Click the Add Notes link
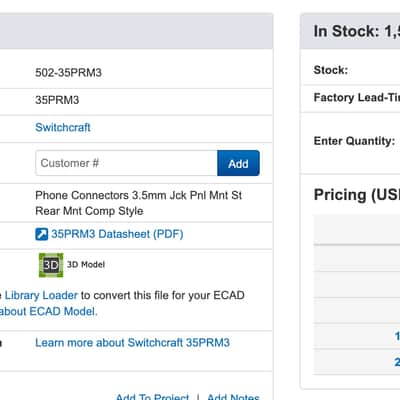The width and height of the screenshot is (400, 400). pyautogui.click(x=233, y=397)
